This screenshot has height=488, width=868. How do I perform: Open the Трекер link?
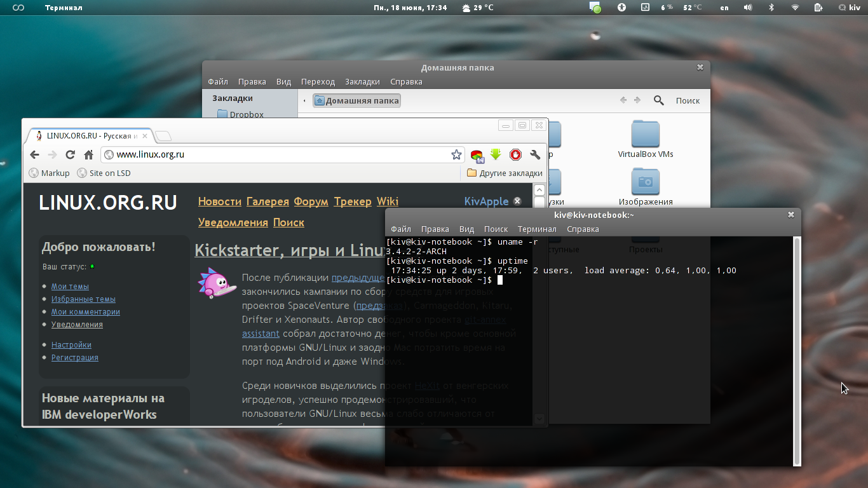353,201
